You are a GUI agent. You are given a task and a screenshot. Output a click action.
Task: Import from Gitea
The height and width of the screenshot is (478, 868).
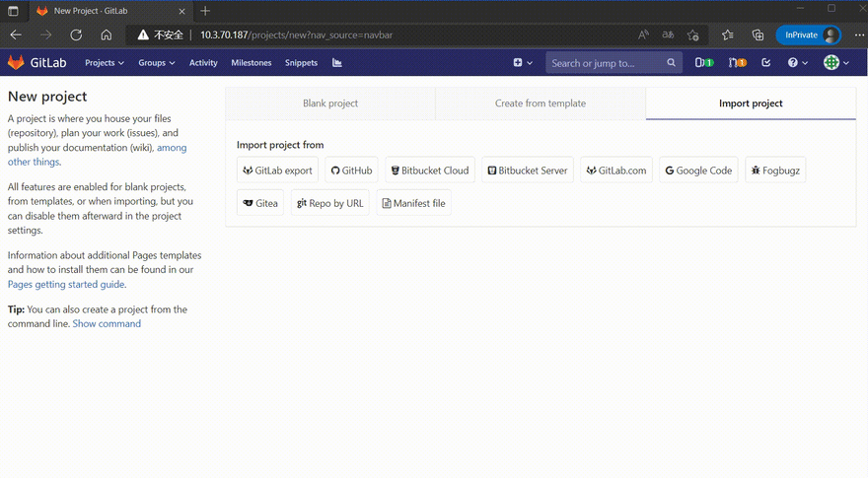260,203
